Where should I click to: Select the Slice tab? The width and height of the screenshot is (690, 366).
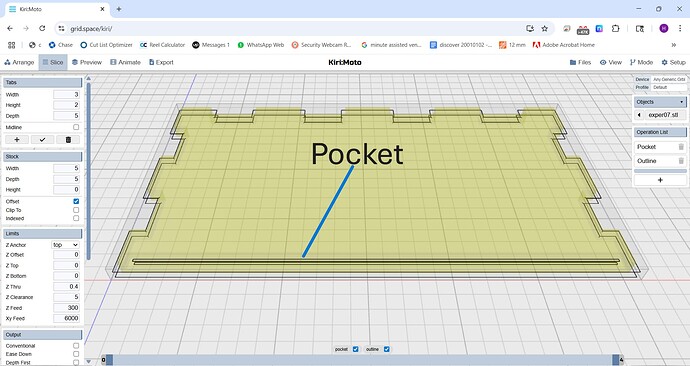click(53, 62)
